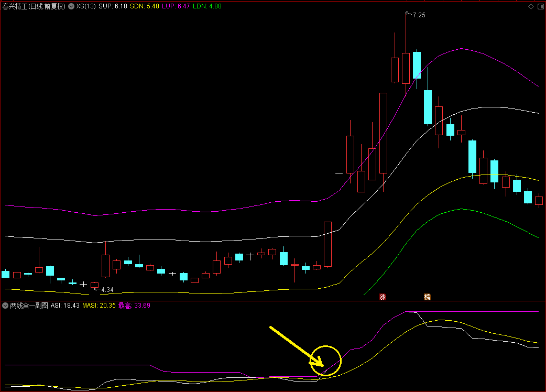
Task: Open the main chart indicator dropdown arrow
Action: coord(71,6)
